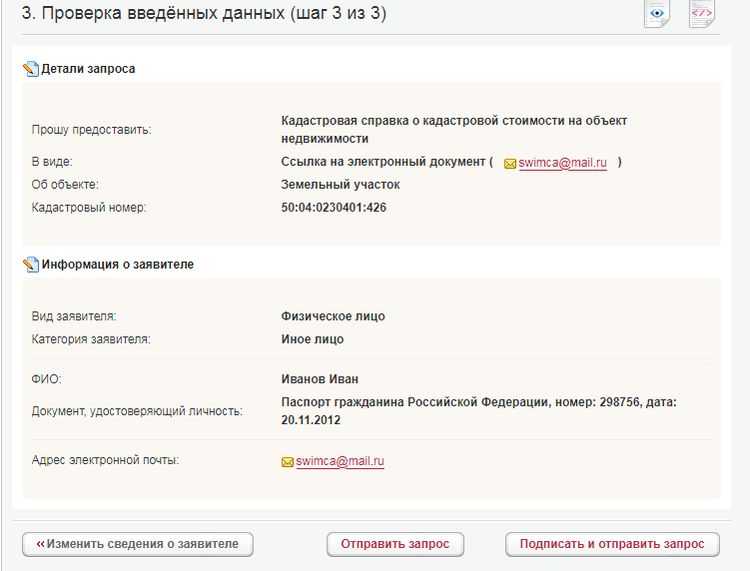Open swimca@mail.ru link in the В виде row
750x571 pixels.
[562, 162]
